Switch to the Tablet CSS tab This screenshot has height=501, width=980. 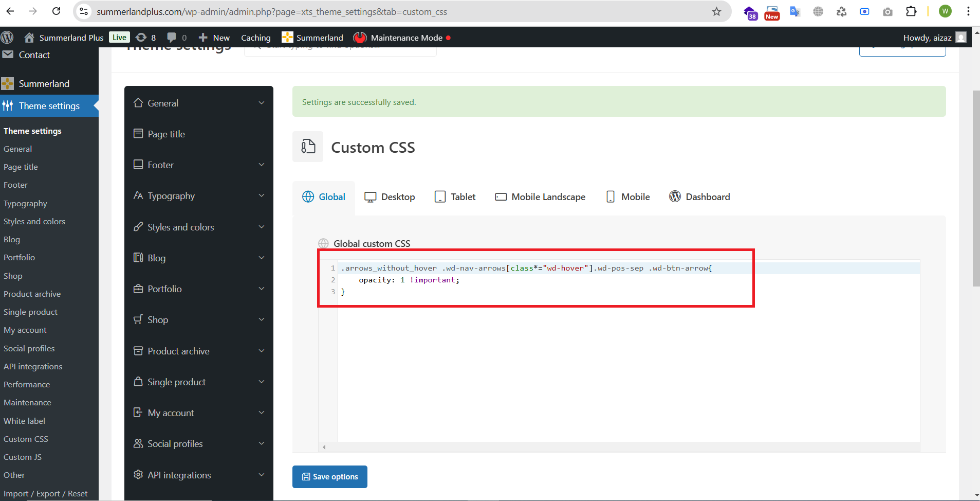click(x=455, y=197)
